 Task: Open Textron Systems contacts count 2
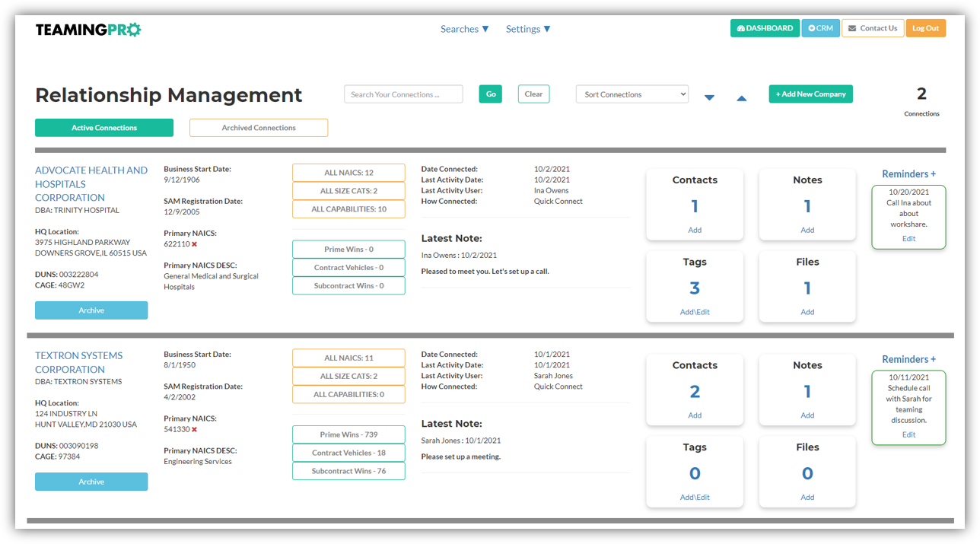click(695, 392)
